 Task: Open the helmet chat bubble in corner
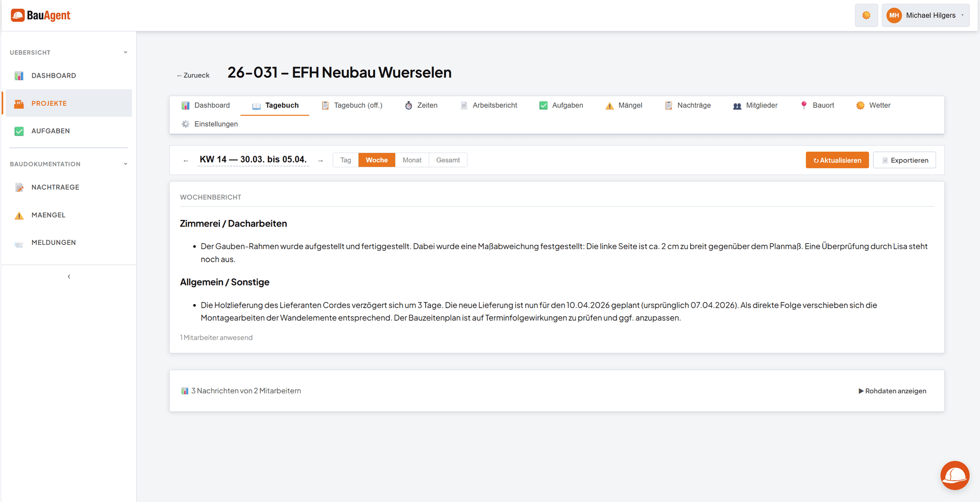(x=954, y=475)
